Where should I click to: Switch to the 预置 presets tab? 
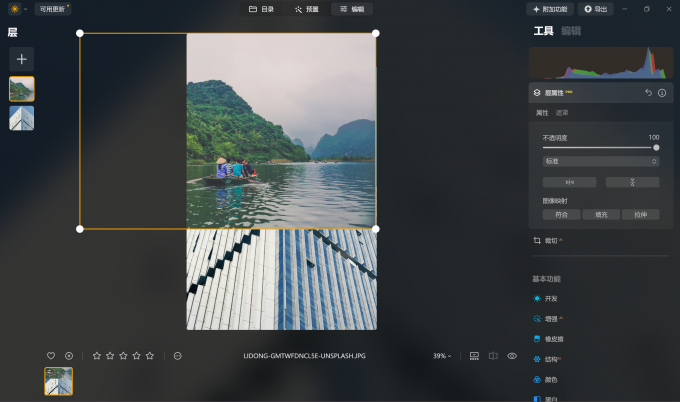point(307,9)
